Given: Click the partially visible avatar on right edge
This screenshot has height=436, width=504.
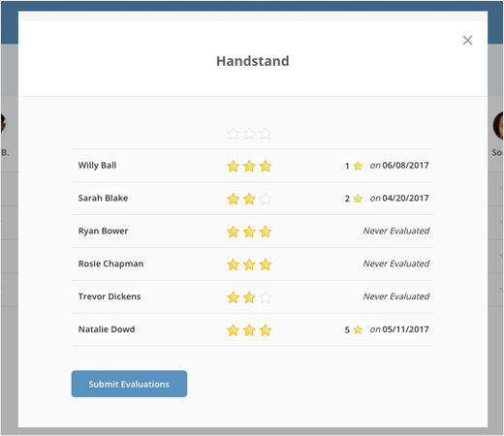Looking at the screenshot, I should 498,125.
